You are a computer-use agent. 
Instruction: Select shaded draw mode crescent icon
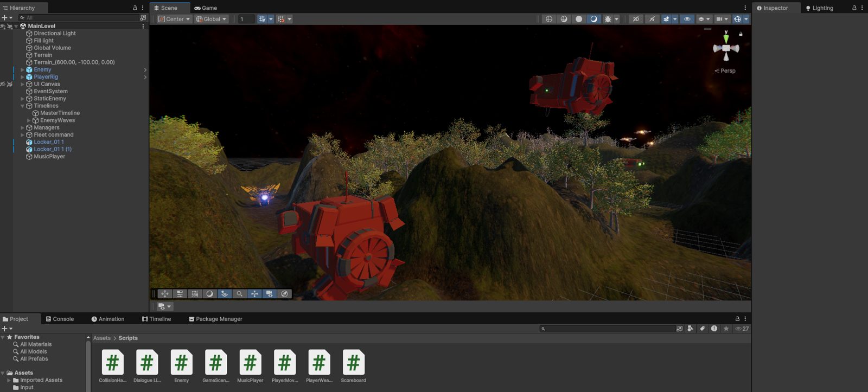[x=593, y=19]
